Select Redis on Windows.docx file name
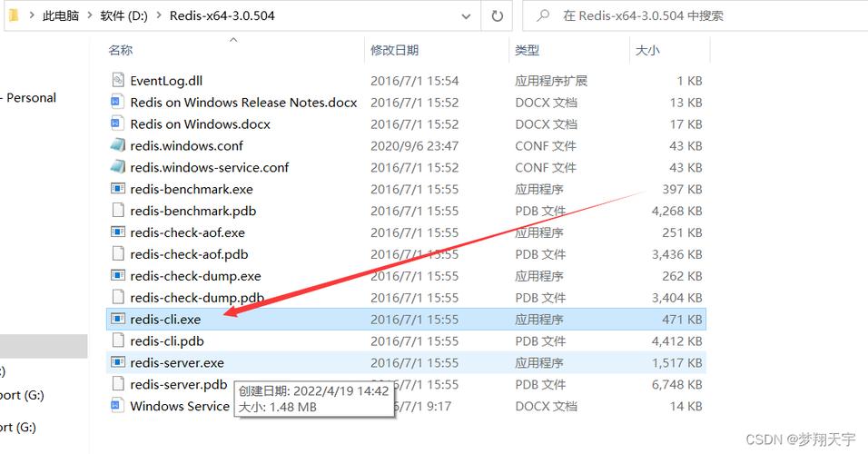The width and height of the screenshot is (868, 454). coord(200,124)
